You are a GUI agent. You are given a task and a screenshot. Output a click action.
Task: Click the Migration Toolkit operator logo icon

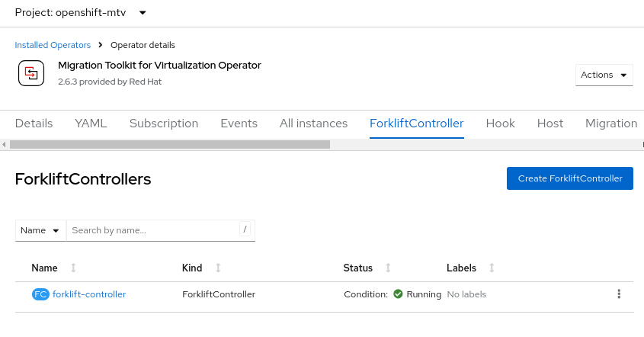31,73
